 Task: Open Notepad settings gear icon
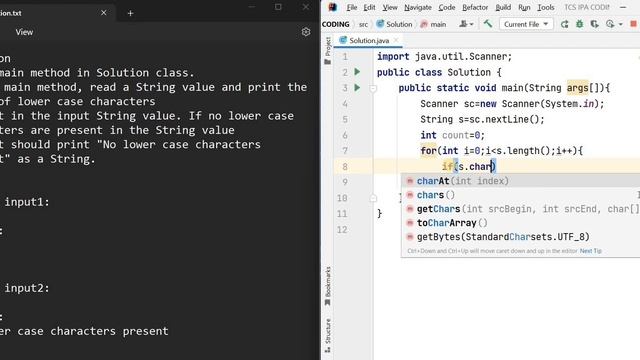(306, 32)
